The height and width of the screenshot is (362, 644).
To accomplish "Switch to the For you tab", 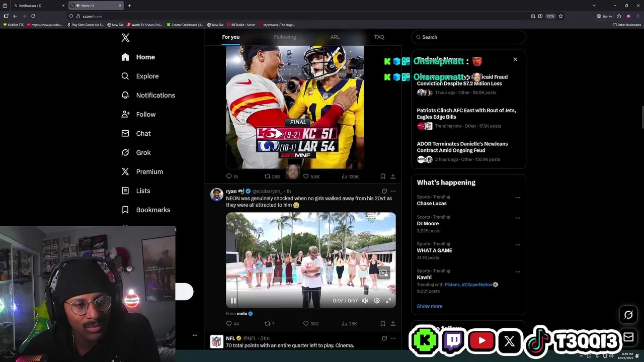I will pos(231,37).
